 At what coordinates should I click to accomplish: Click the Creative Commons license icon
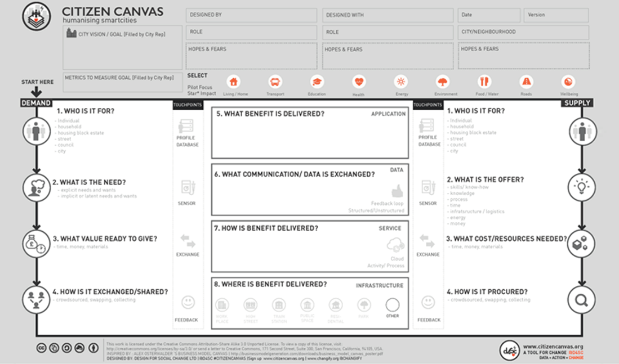(x=42, y=348)
